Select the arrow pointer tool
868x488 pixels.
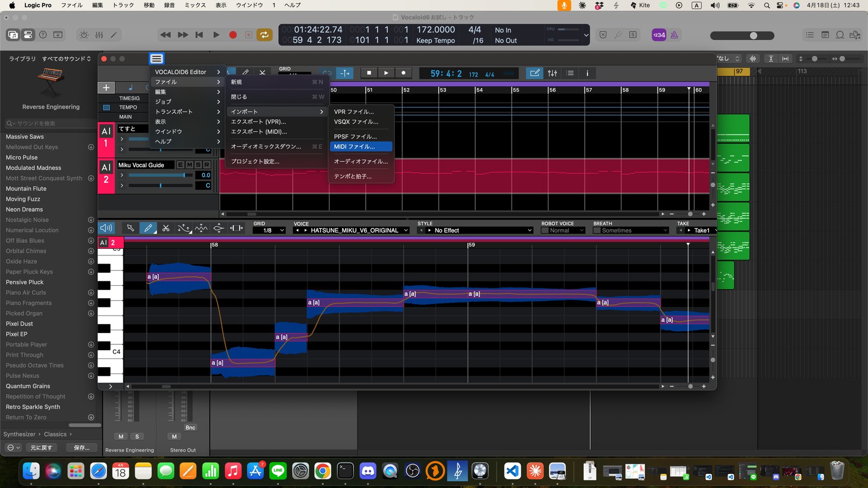(130, 228)
